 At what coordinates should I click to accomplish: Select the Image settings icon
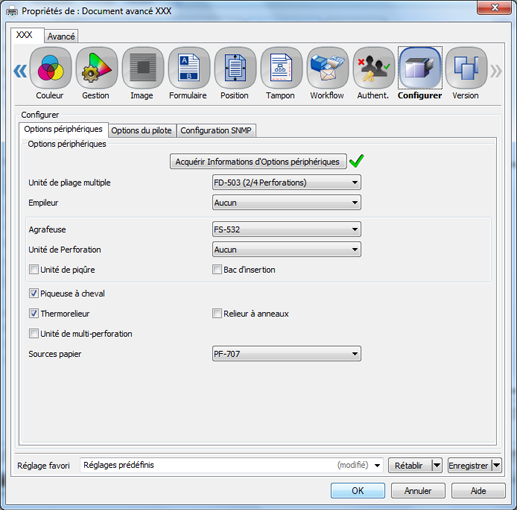click(143, 68)
